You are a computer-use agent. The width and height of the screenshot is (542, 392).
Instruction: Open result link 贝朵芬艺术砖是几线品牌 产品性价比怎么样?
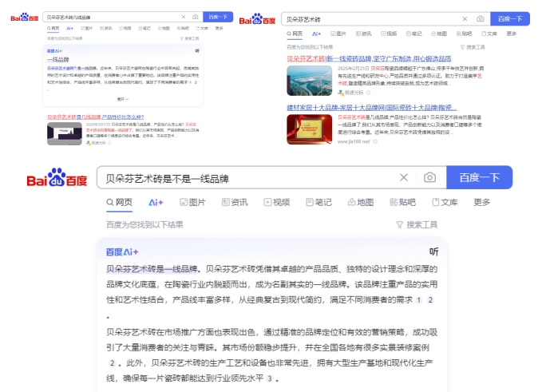pyautogui.click(x=96, y=117)
